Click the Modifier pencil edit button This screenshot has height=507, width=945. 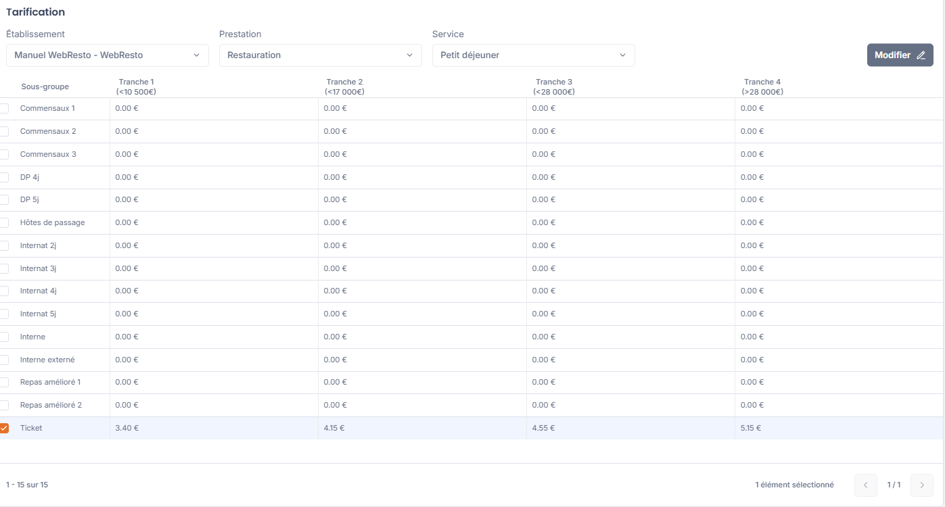click(900, 55)
